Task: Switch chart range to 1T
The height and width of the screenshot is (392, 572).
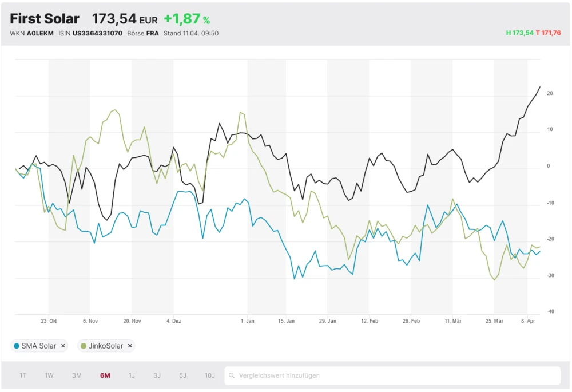Action: coord(23,375)
